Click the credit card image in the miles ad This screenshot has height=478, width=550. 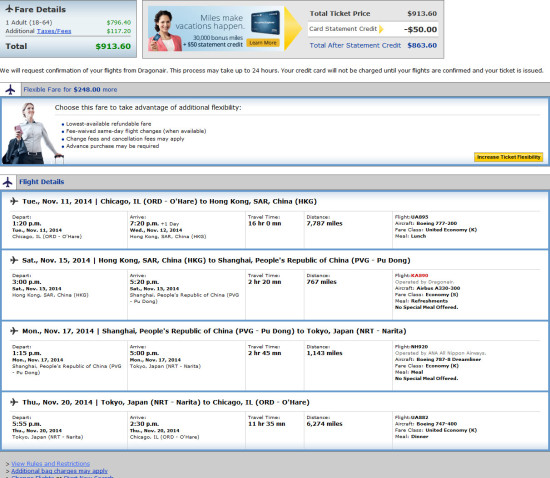[265, 22]
